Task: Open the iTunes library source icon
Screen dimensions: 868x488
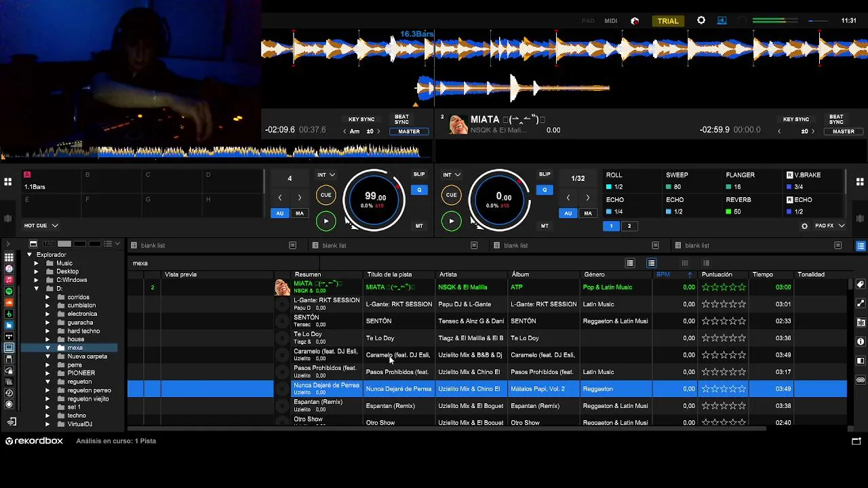Action: point(9,268)
